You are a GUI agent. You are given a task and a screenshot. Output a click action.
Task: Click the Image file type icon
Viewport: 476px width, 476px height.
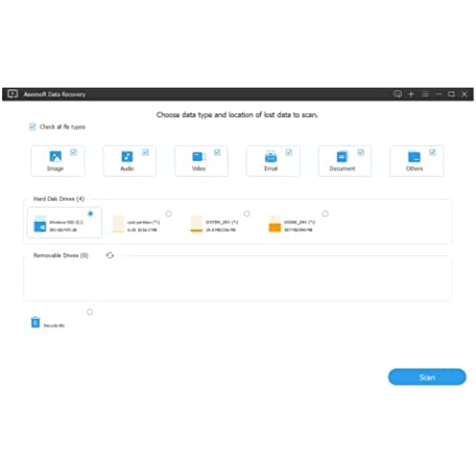click(55, 156)
